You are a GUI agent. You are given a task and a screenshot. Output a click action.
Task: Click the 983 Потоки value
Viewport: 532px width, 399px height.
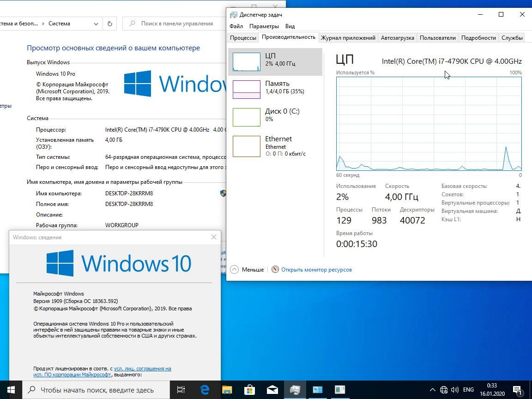pos(379,220)
